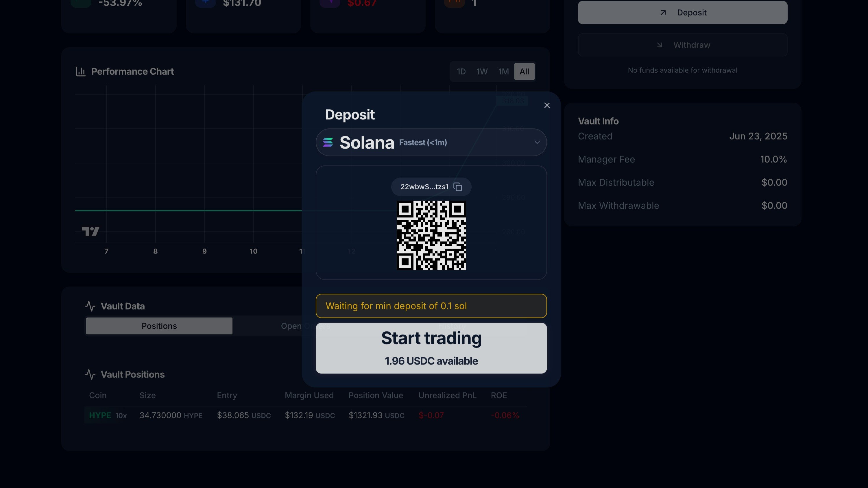This screenshot has width=868, height=488.
Task: Click the Deposit arrow icon
Action: pos(663,12)
